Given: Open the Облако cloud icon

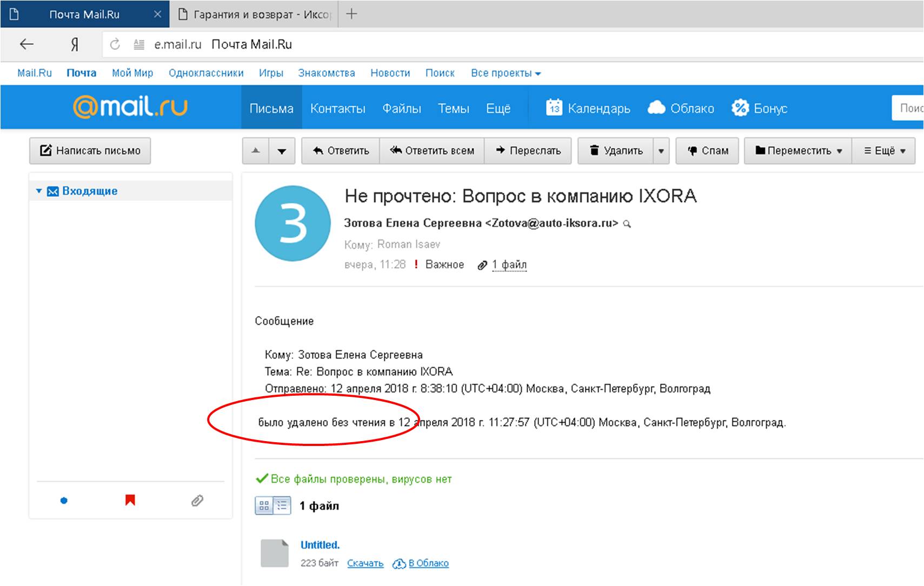Looking at the screenshot, I should (x=656, y=108).
